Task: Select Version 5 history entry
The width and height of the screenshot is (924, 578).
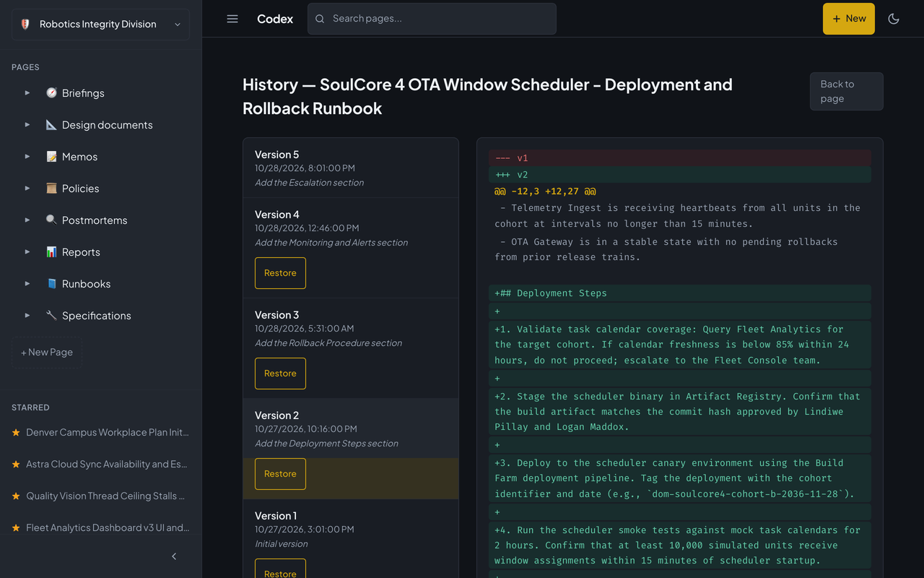Action: point(351,168)
